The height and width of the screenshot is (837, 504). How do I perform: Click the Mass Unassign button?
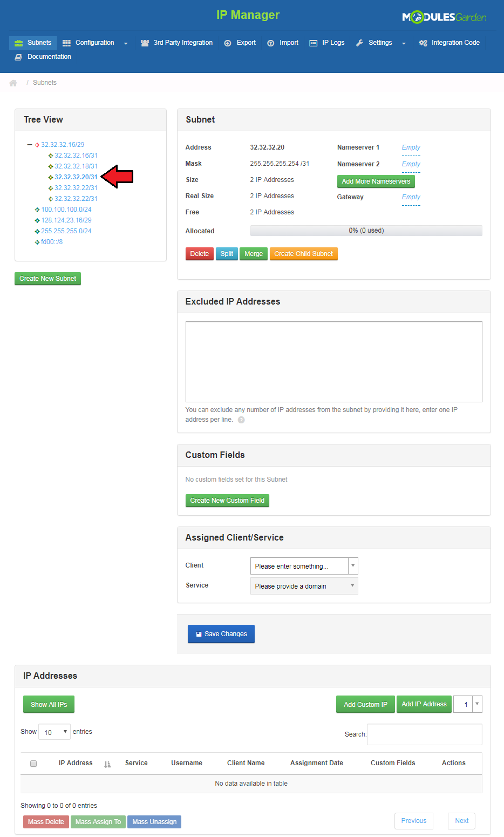[154, 822]
